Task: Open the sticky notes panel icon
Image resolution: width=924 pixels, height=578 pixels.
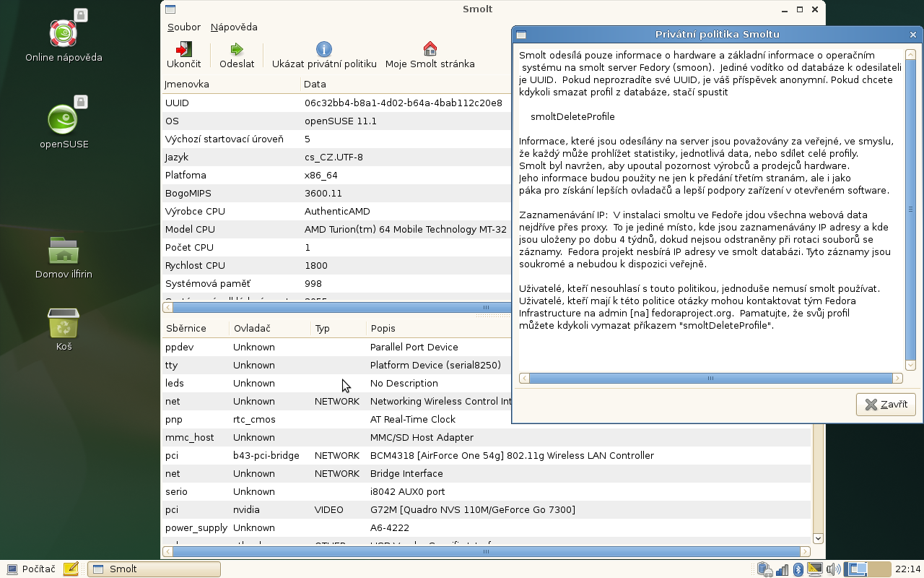Action: tap(71, 569)
